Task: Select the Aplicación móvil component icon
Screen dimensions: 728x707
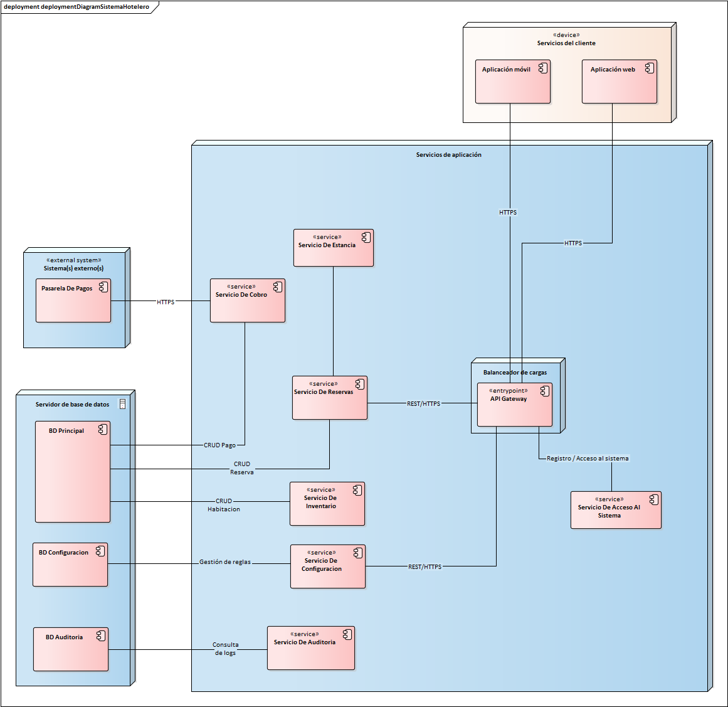Action: pos(543,67)
